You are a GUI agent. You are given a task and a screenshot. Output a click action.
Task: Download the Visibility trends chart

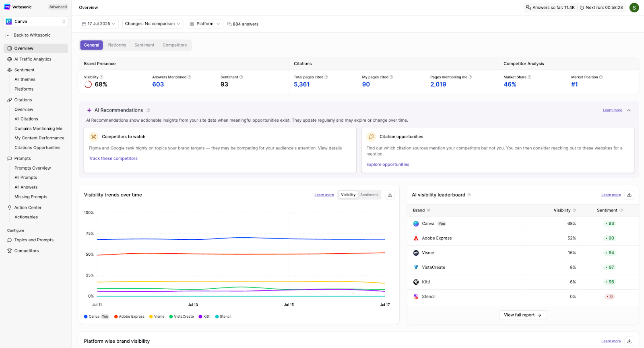390,195
